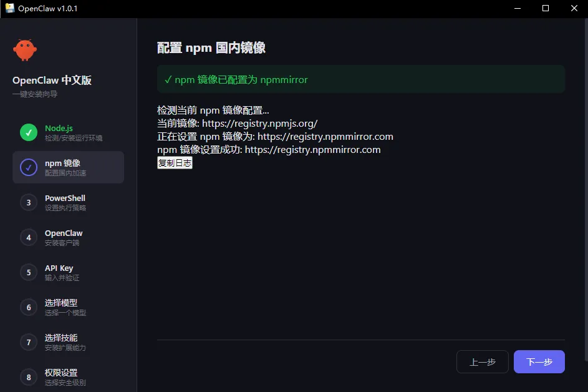This screenshot has width=588, height=392.
Task: Click step number 5 circle for API Key
Action: pos(29,272)
